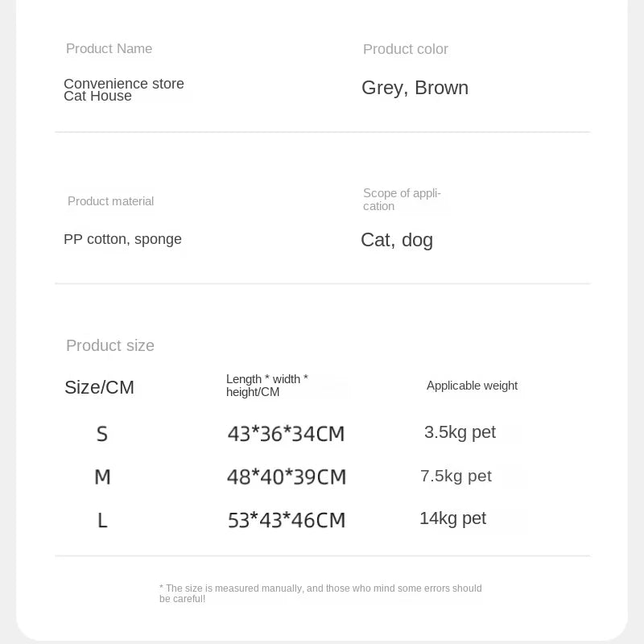
Task: Click the Product Name label
Action: (x=109, y=49)
